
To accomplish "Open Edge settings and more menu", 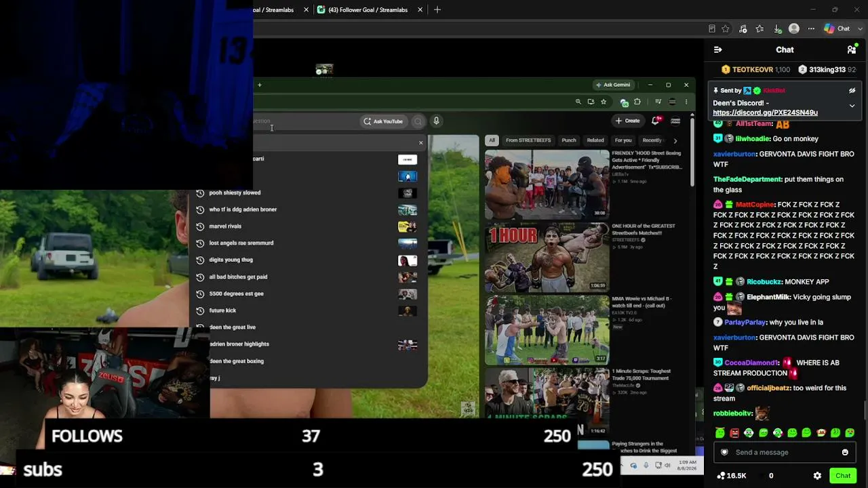I will pyautogui.click(x=811, y=28).
